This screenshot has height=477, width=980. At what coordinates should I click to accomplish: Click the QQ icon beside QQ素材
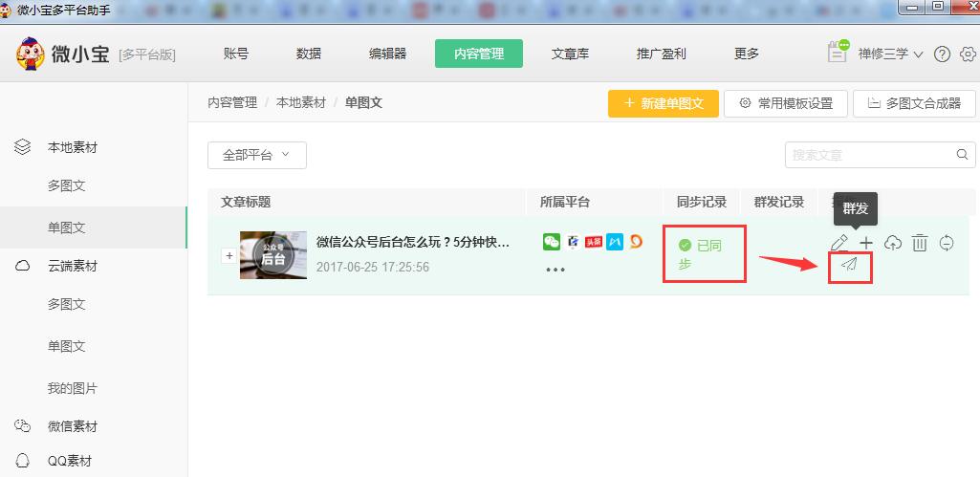[23, 461]
